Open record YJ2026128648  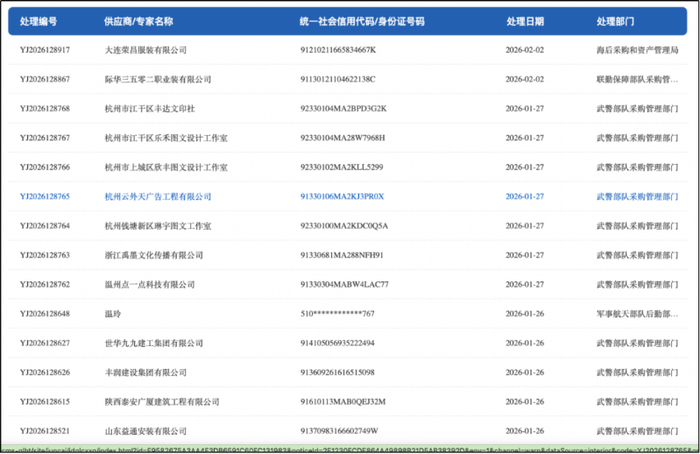(x=45, y=314)
